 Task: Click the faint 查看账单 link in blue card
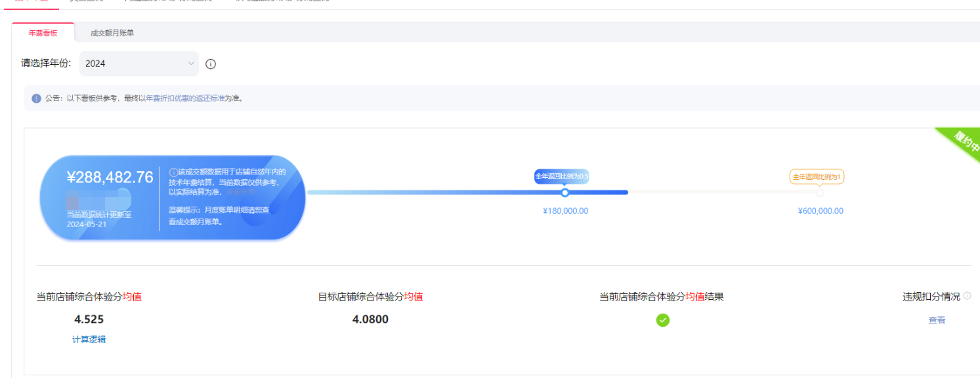coord(241,192)
